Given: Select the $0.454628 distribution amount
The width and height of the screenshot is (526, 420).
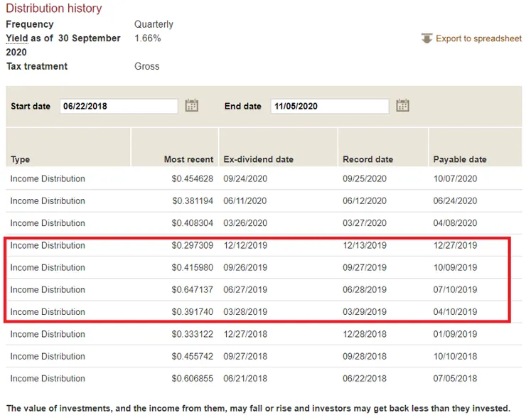Looking at the screenshot, I should point(193,179).
